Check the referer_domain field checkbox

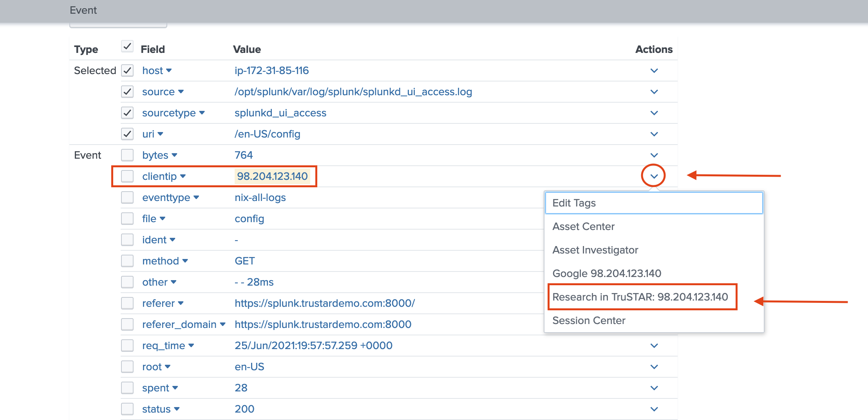tap(127, 324)
